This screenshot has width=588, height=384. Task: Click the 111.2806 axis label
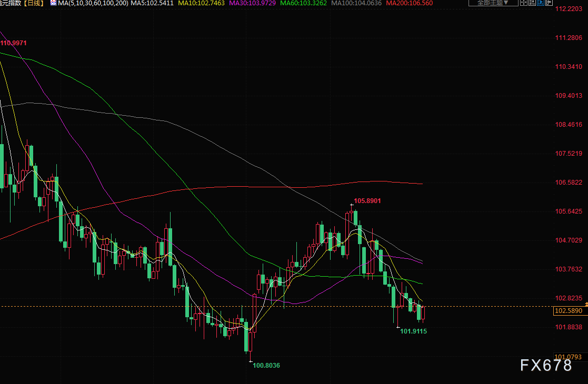[569, 37]
